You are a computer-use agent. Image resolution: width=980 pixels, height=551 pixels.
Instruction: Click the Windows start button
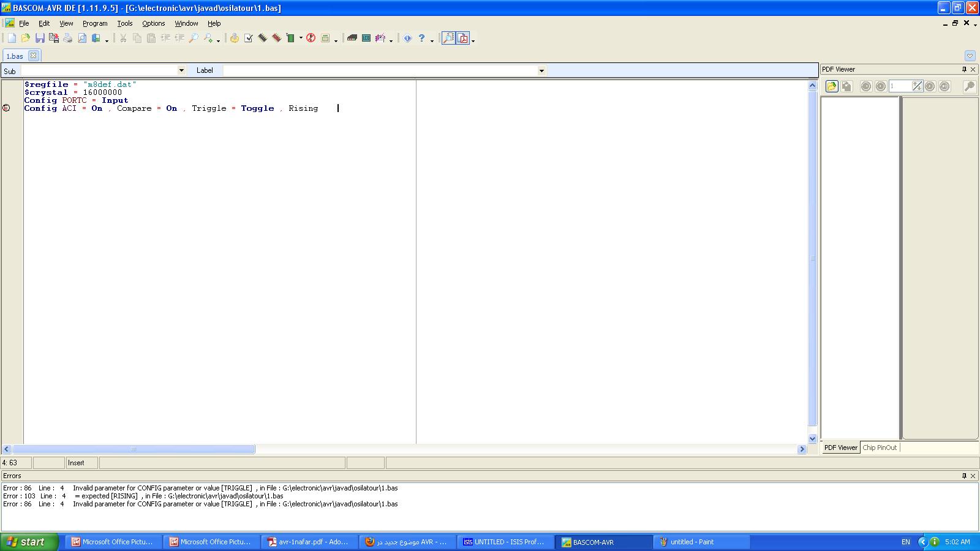(x=29, y=542)
